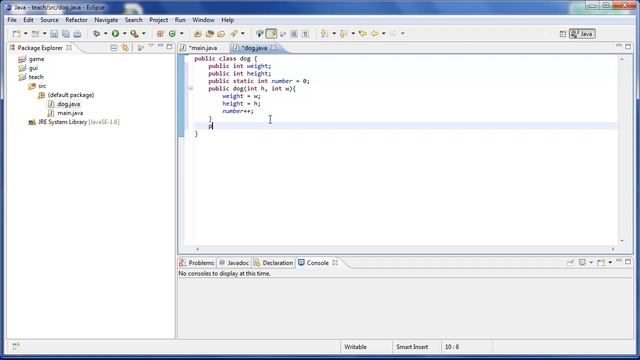The height and width of the screenshot is (360, 640).
Task: Click the New file wizard icon
Action: coord(16,34)
